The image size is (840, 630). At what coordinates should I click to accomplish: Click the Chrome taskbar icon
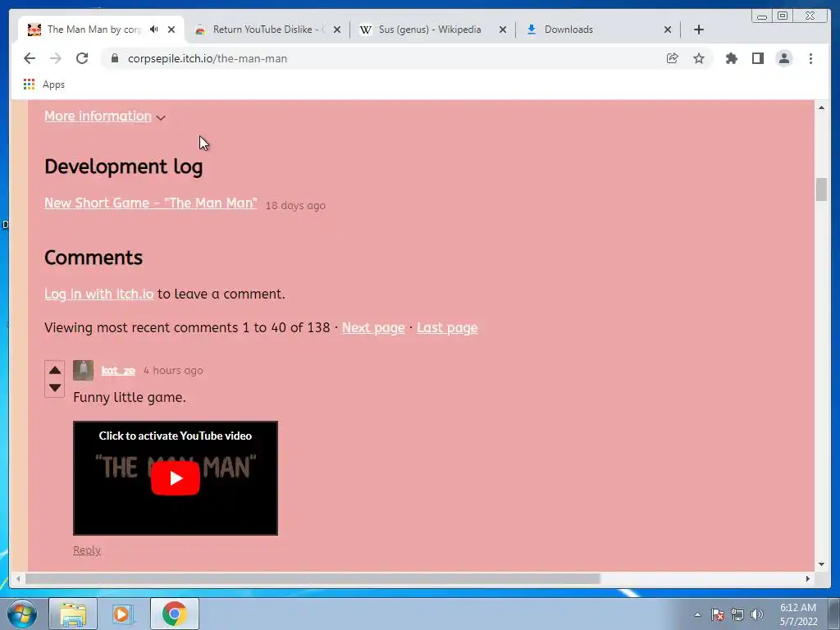click(x=175, y=614)
